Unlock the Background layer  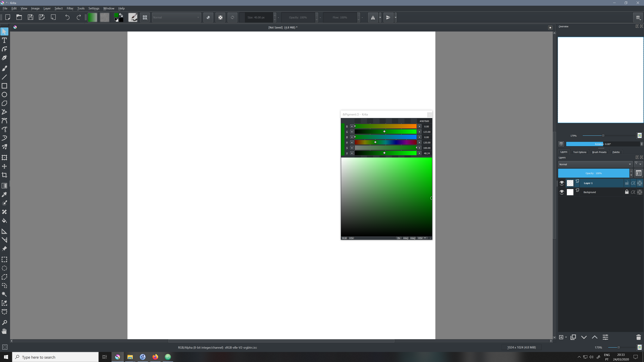click(x=627, y=192)
